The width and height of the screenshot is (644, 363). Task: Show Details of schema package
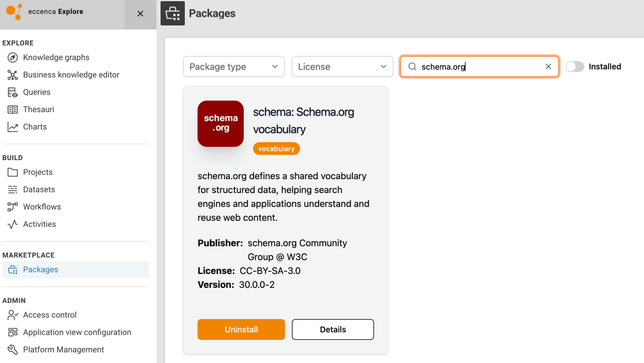coord(333,329)
